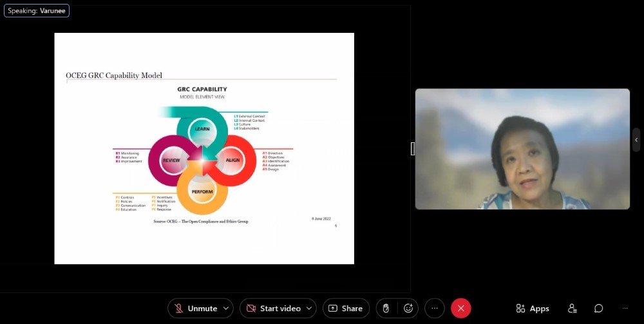Click the crossed-out camera icon
644x324 pixels.
pyautogui.click(x=251, y=309)
